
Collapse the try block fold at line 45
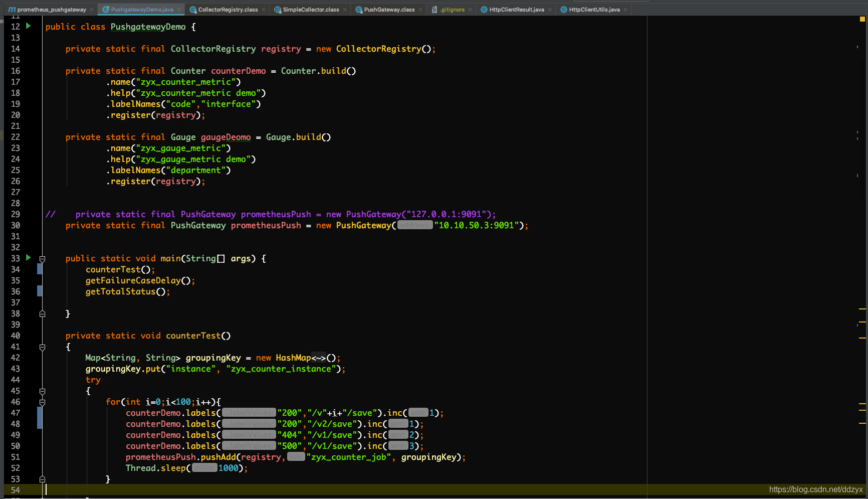42,391
